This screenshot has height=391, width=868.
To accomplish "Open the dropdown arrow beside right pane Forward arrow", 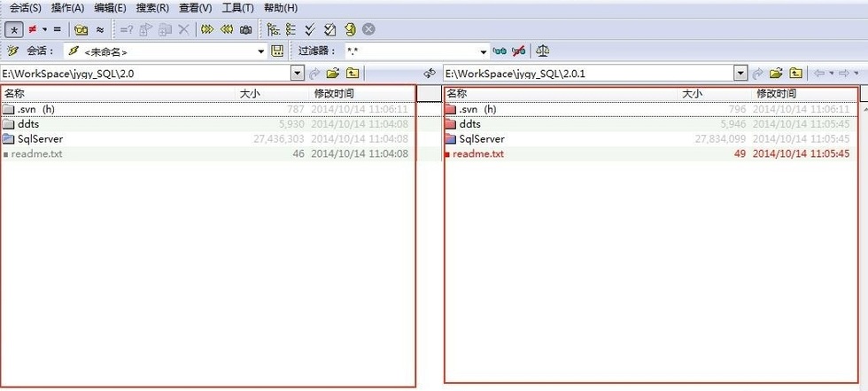I will click(856, 73).
